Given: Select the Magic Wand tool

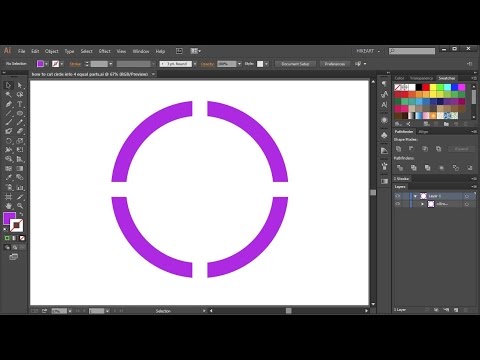Looking at the screenshot, I should tap(8, 95).
